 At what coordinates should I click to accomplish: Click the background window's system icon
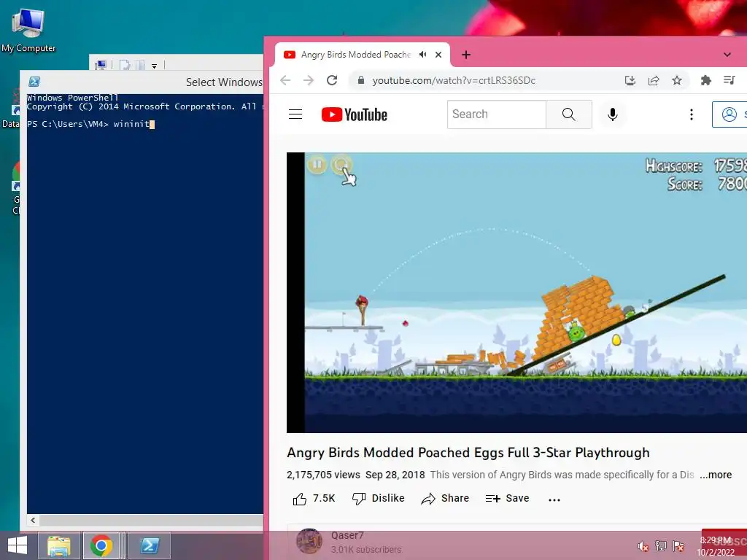(x=101, y=65)
